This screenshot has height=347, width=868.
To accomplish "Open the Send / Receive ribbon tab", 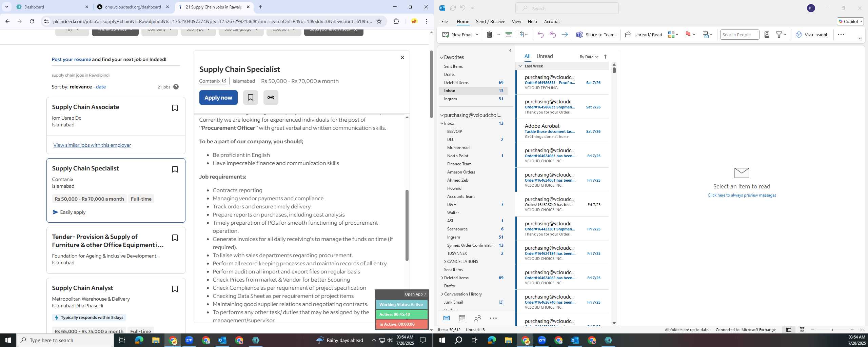I will coord(490,21).
